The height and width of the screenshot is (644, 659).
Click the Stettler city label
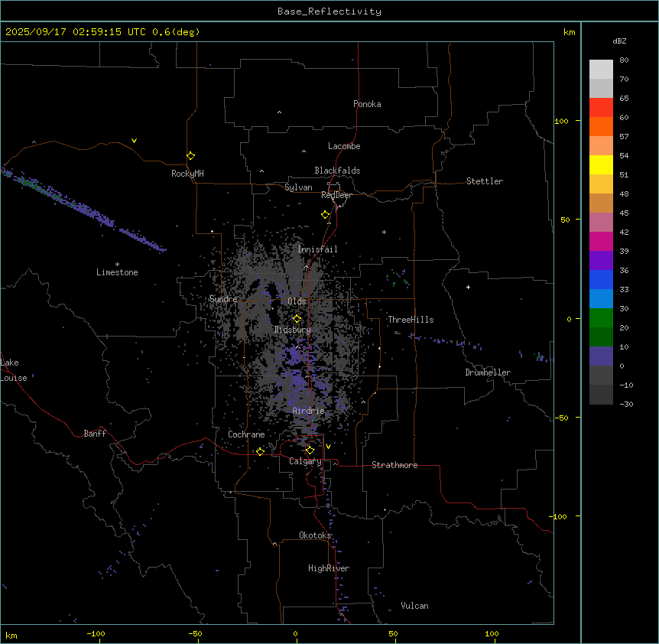[x=485, y=181]
